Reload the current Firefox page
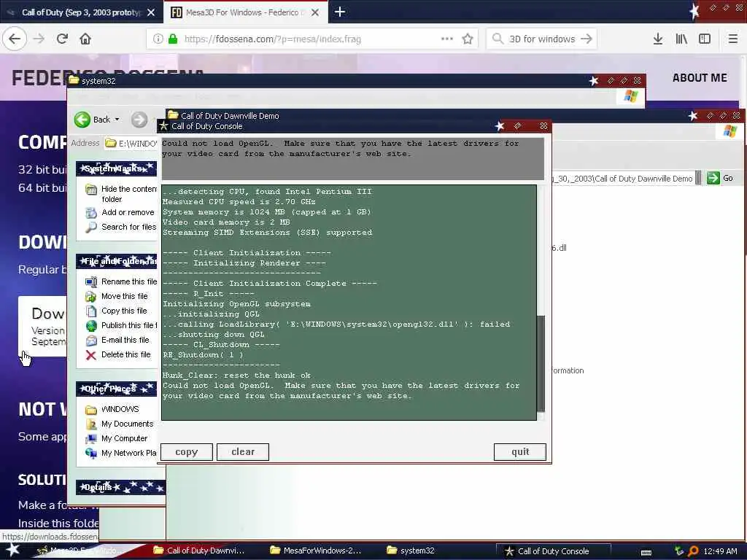 click(62, 39)
